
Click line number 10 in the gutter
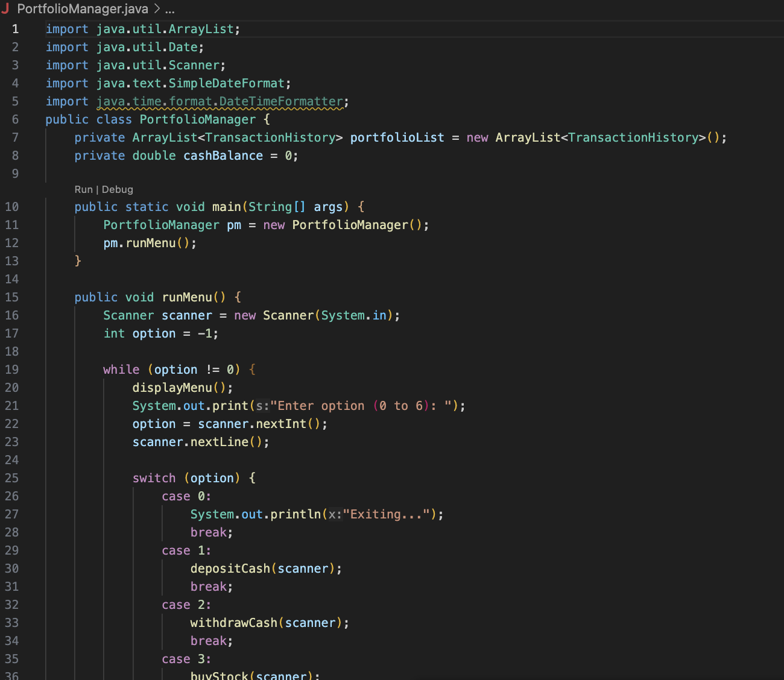[x=12, y=206]
